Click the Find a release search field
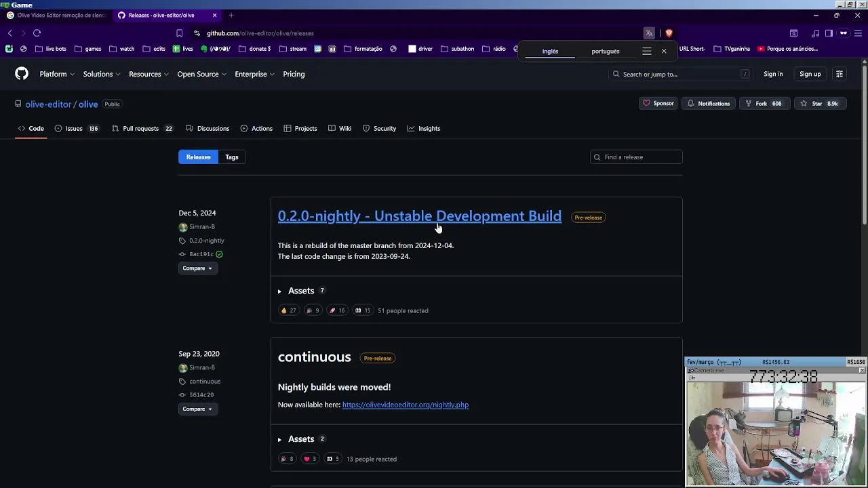The width and height of the screenshot is (868, 488). (636, 157)
